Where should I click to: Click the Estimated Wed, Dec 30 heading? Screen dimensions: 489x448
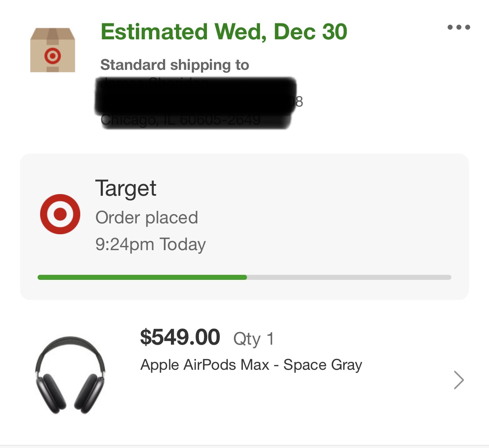click(224, 32)
